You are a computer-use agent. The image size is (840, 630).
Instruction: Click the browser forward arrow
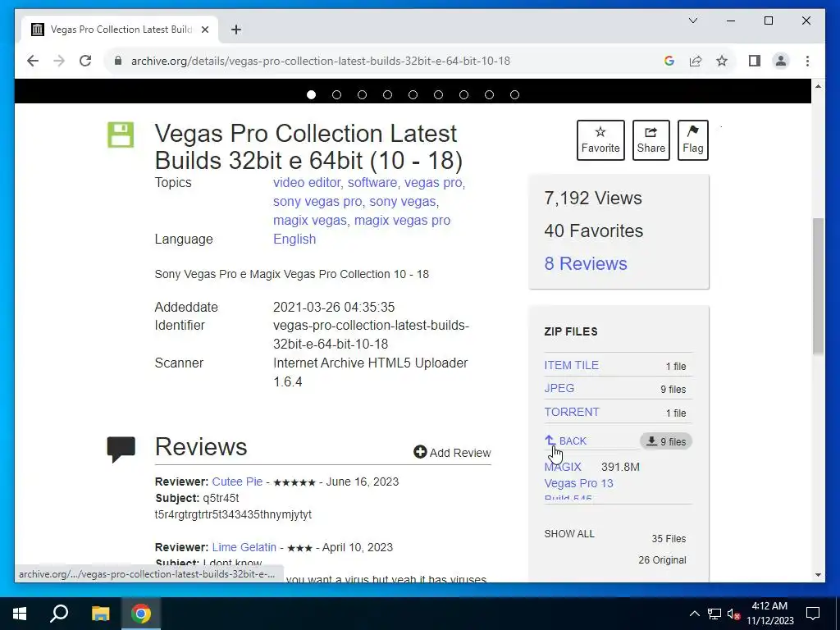coord(59,61)
